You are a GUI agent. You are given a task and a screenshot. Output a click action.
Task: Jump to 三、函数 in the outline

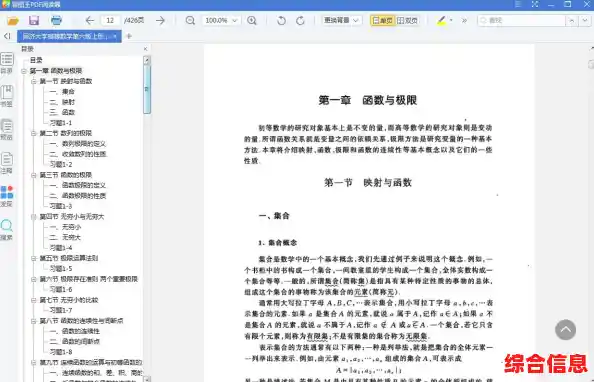62,112
